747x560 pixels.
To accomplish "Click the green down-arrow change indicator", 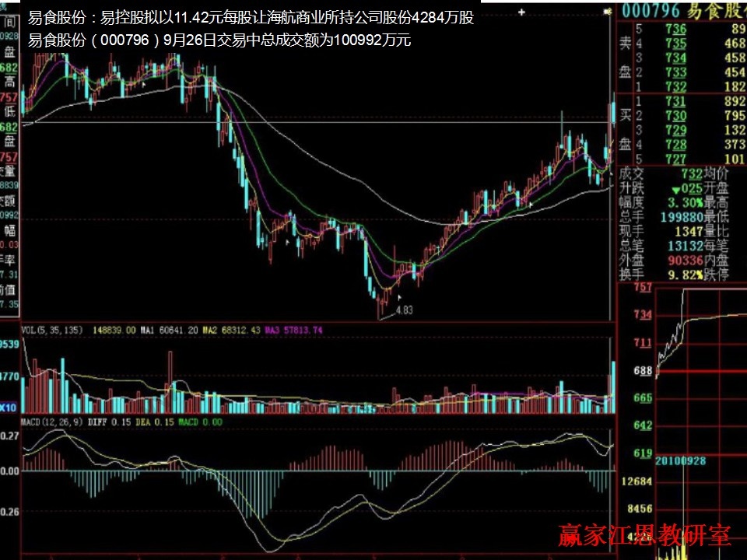I will pyautogui.click(x=674, y=189).
